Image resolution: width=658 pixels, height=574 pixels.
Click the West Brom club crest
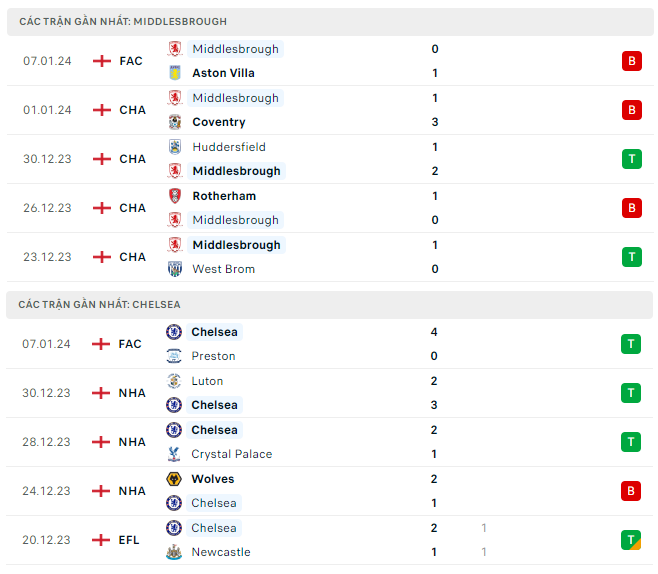coord(175,269)
